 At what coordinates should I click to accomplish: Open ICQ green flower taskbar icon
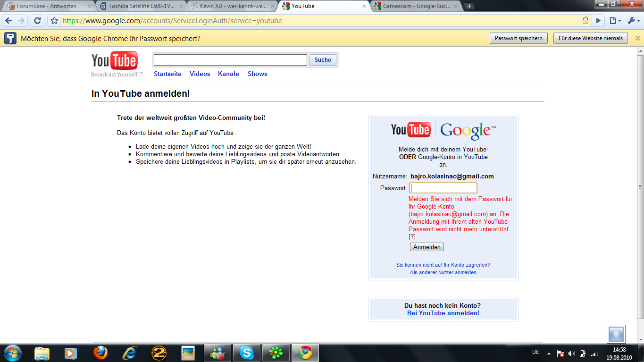coord(276,353)
